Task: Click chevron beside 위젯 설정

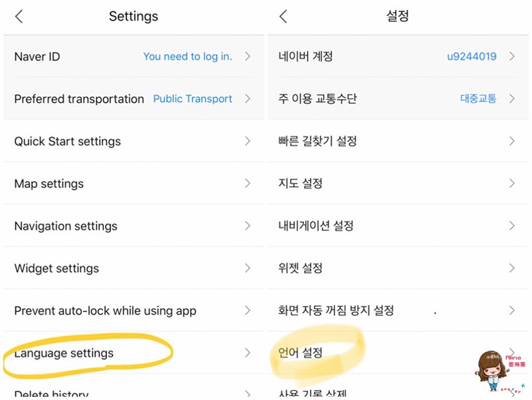Action: 512,268
